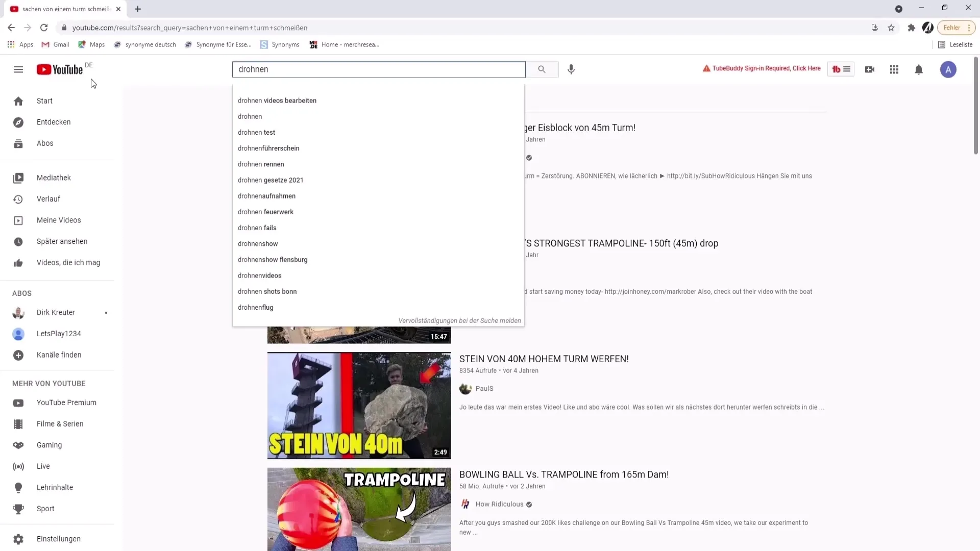Select suggestion drohnenvideos

pyautogui.click(x=378, y=275)
